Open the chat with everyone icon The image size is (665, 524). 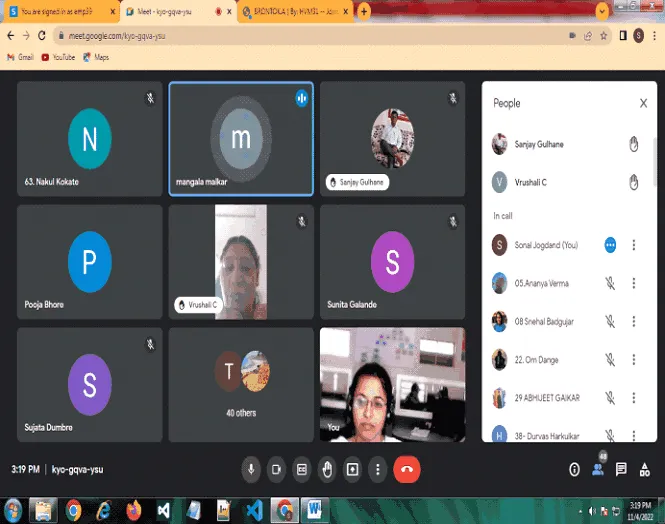tap(621, 469)
